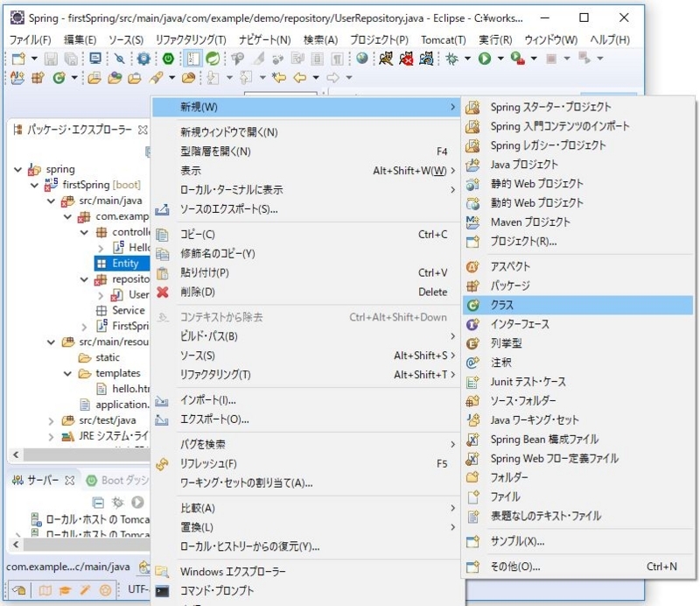This screenshot has width=700, height=606.
Task: Collapse the src/main/java folder
Action: coord(51,201)
